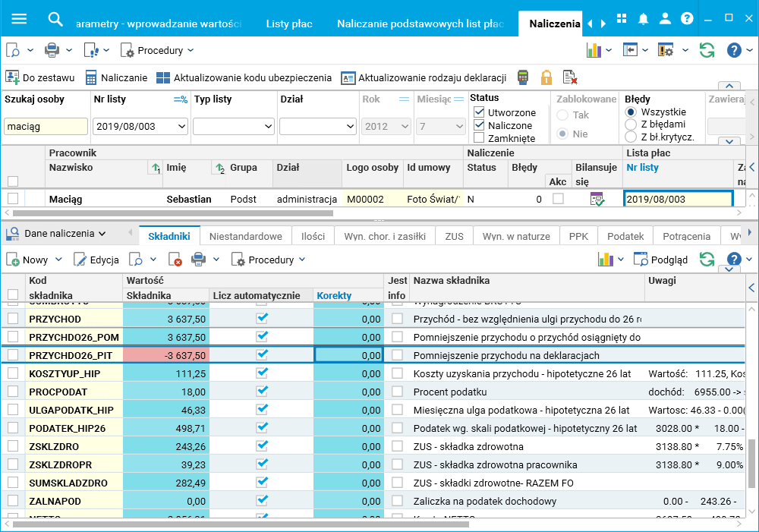Click the magnifier search icon in title bar

(x=55, y=19)
